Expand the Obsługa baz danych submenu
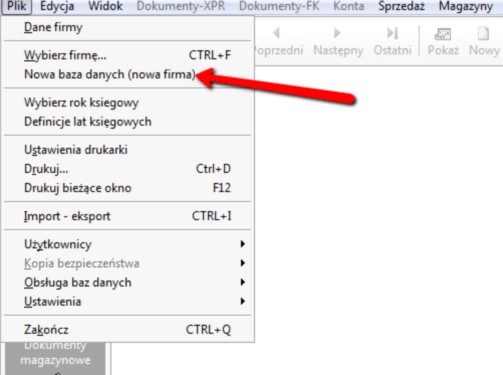Image resolution: width=503 pixels, height=375 pixels. (x=128, y=283)
